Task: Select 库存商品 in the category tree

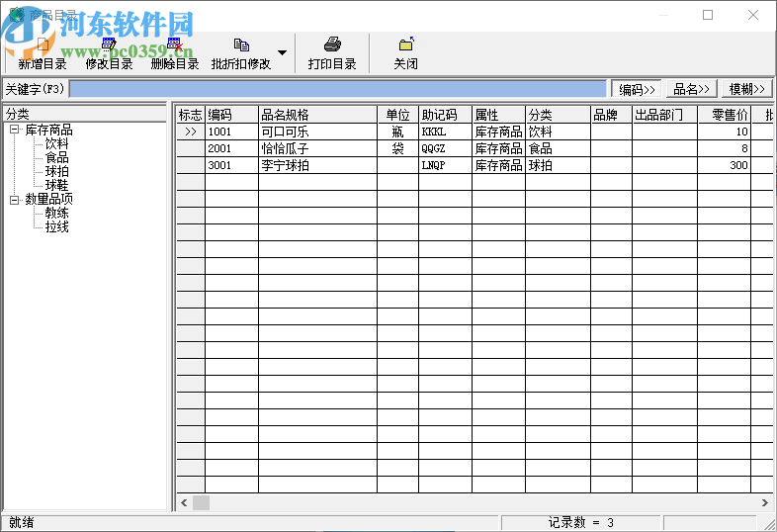Action: 48,130
